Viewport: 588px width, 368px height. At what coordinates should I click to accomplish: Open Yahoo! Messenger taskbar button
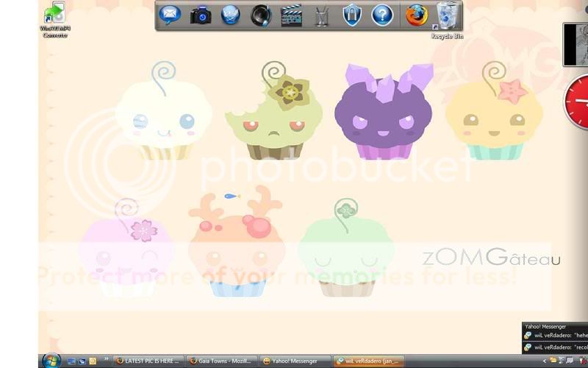pyautogui.click(x=295, y=361)
